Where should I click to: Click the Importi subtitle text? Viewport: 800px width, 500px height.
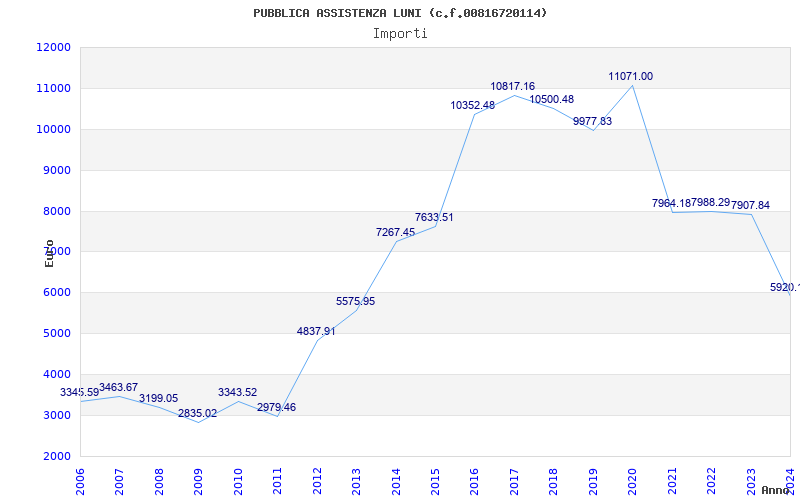[x=400, y=33]
